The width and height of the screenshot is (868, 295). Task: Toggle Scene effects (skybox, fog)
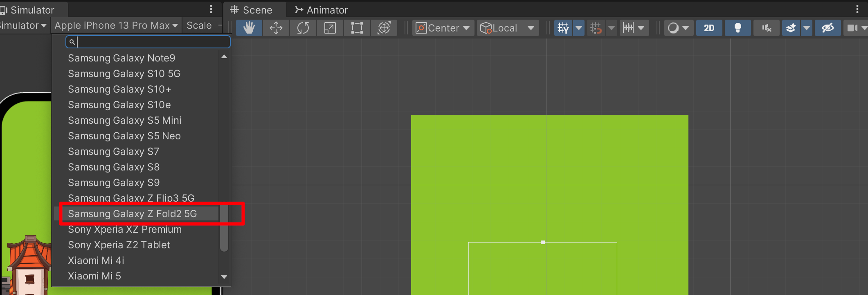click(x=791, y=28)
